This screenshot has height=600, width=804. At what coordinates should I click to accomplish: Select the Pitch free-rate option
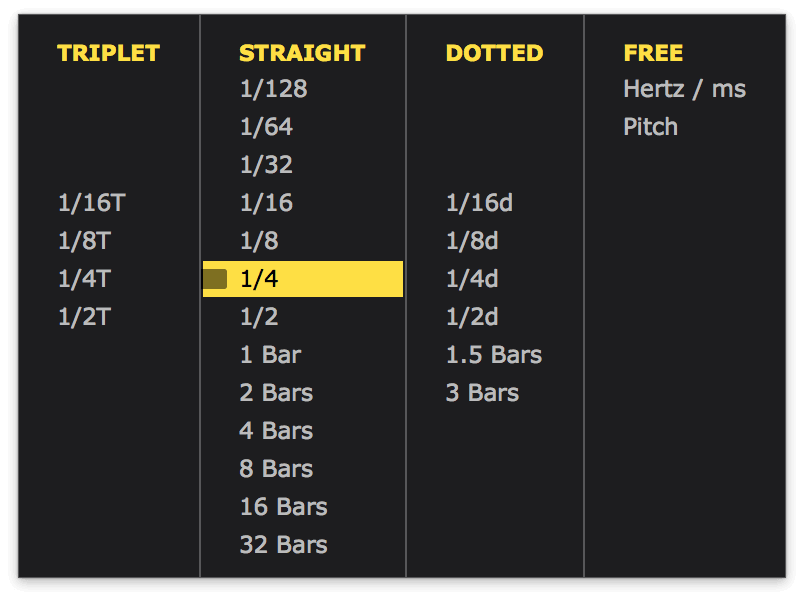click(650, 127)
